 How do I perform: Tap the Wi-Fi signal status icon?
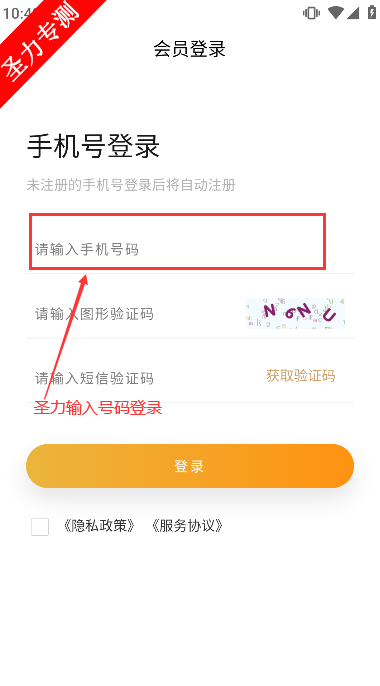pyautogui.click(x=335, y=13)
